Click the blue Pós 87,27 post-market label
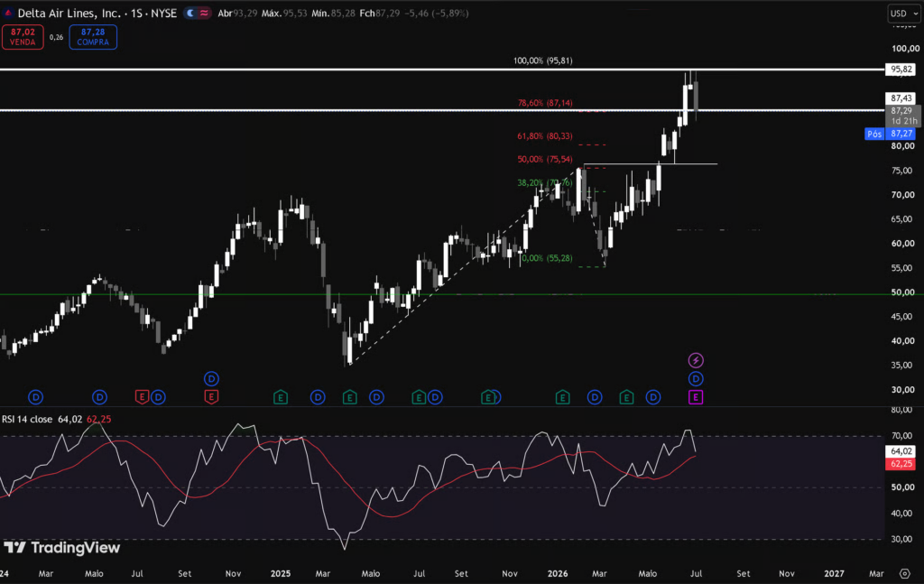924x584 pixels. point(890,134)
